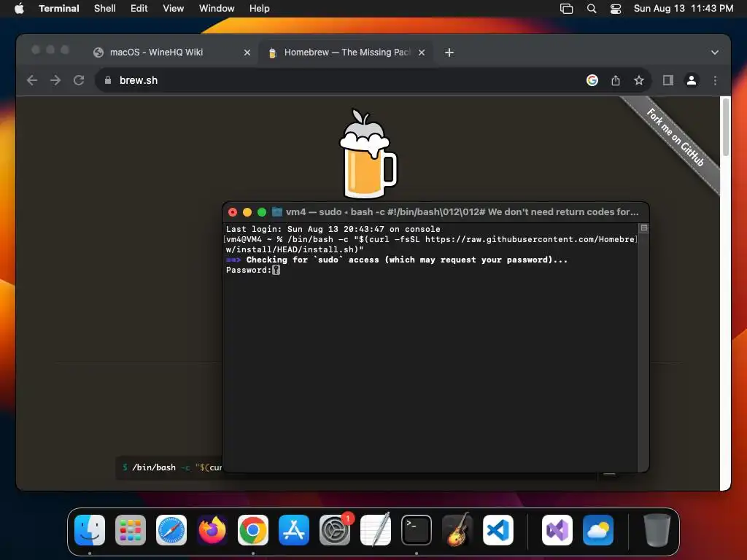This screenshot has width=747, height=560.
Task: Open Terminal from the Dock
Action: click(x=417, y=530)
